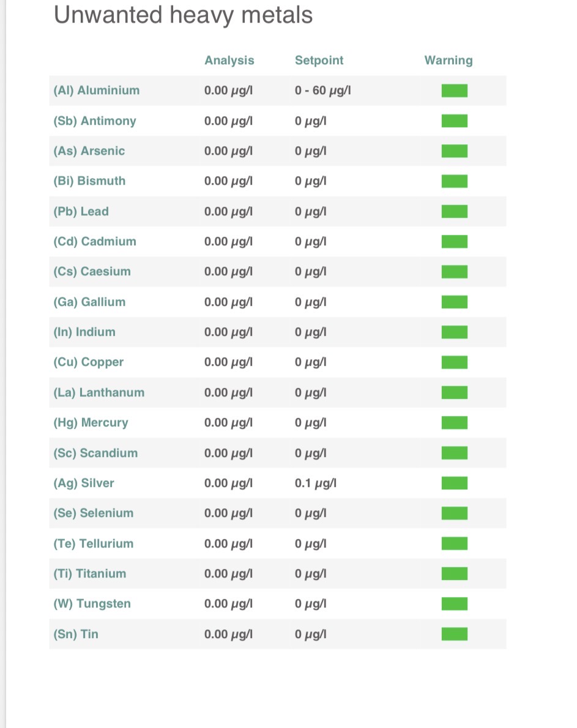Select the (Al) Aluminium element label
This screenshot has height=728, width=577.
click(x=97, y=91)
